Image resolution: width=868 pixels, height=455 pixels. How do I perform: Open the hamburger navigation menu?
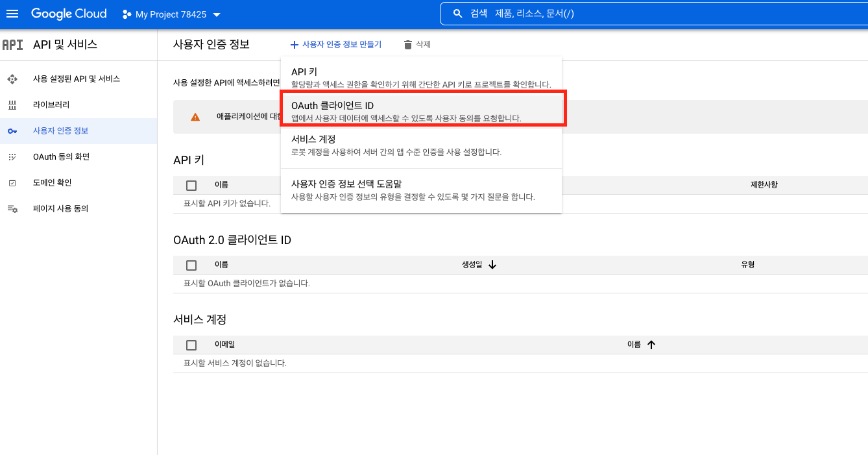click(12, 14)
